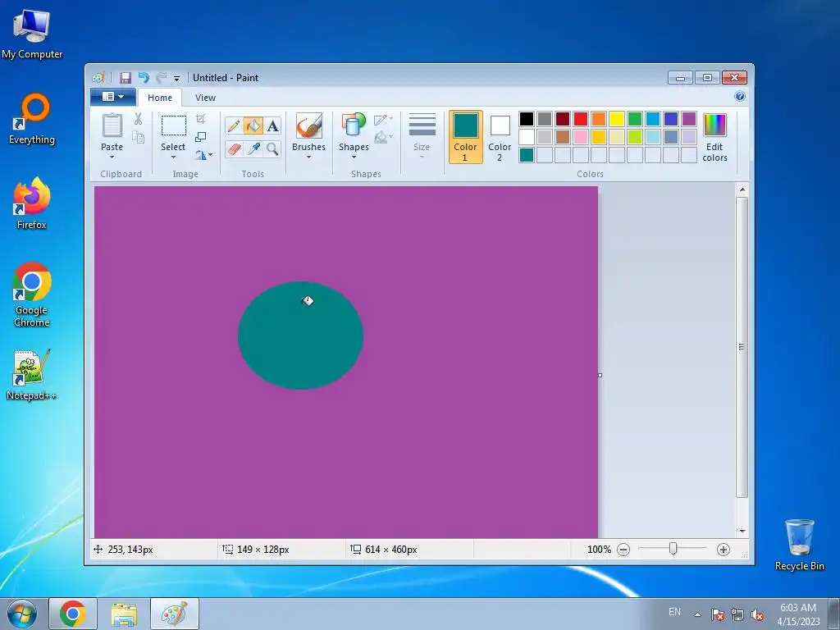The height and width of the screenshot is (630, 840).
Task: Pick the purple color swatch
Action: [689, 119]
